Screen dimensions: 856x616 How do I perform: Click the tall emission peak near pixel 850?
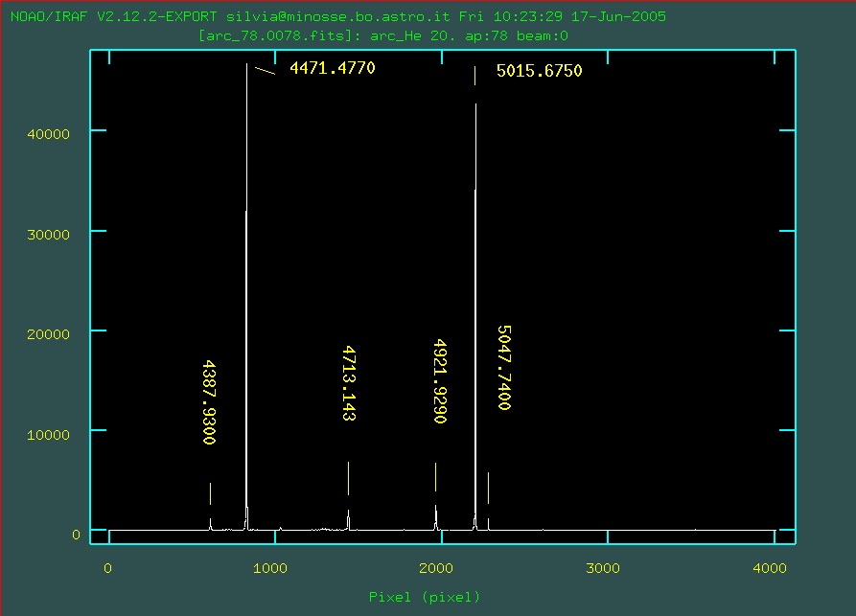click(x=246, y=287)
